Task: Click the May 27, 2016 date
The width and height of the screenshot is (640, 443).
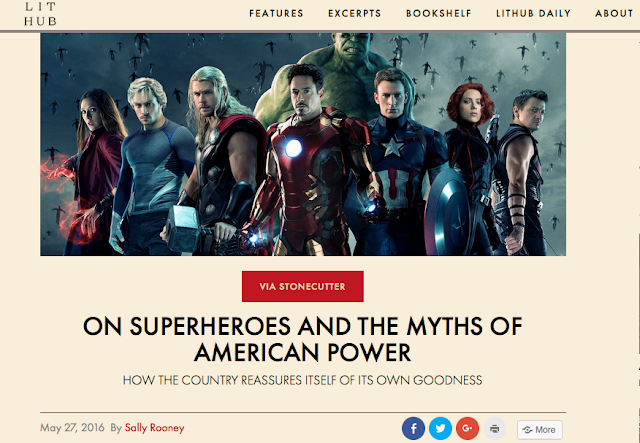Action: point(72,428)
